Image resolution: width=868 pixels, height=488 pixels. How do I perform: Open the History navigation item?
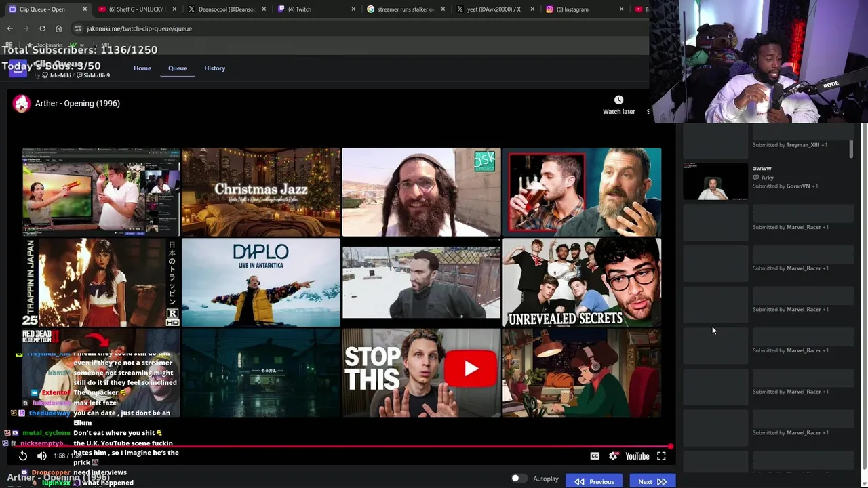coord(215,68)
